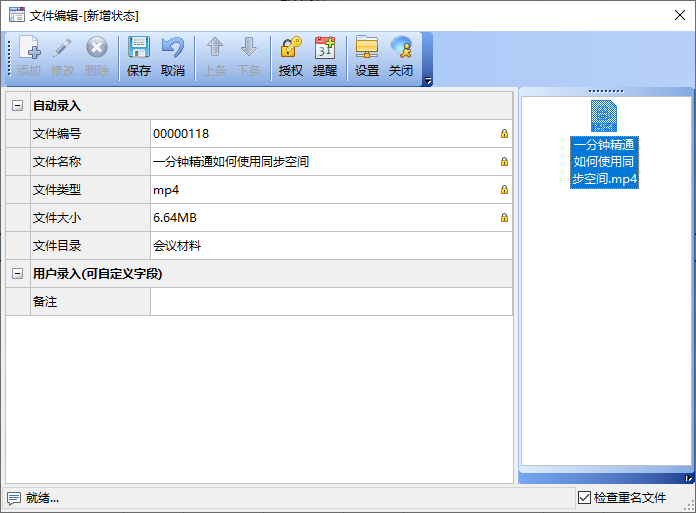Select the mp4 file thumbnail icon
This screenshot has height=513, width=696.
click(604, 116)
